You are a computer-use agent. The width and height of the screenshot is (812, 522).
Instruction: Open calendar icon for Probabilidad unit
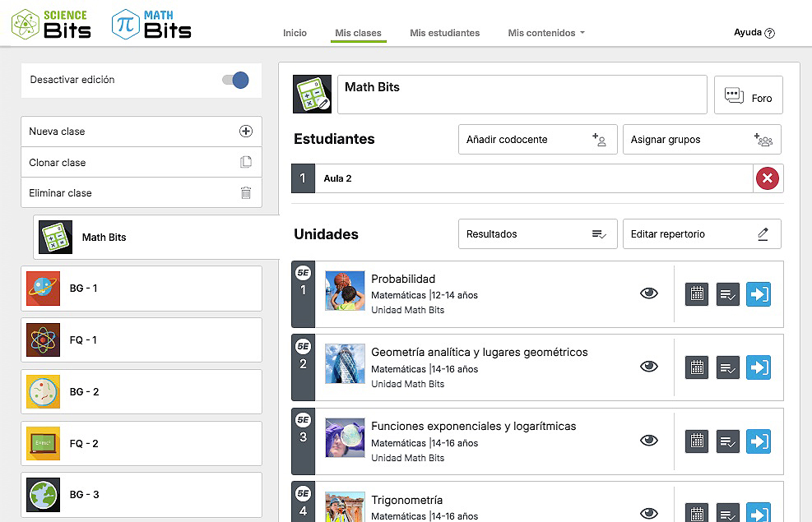pyautogui.click(x=697, y=294)
